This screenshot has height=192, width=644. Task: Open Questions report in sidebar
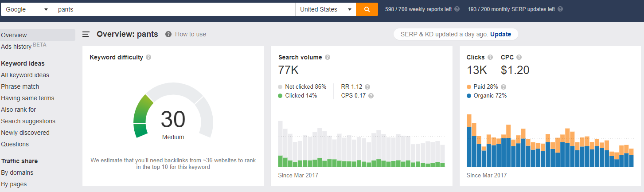(15, 144)
